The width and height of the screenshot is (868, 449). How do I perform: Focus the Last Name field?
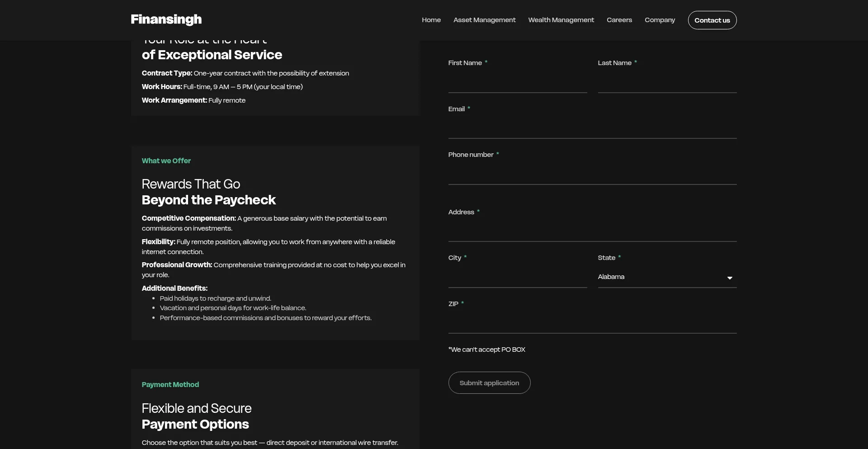pyautogui.click(x=667, y=83)
